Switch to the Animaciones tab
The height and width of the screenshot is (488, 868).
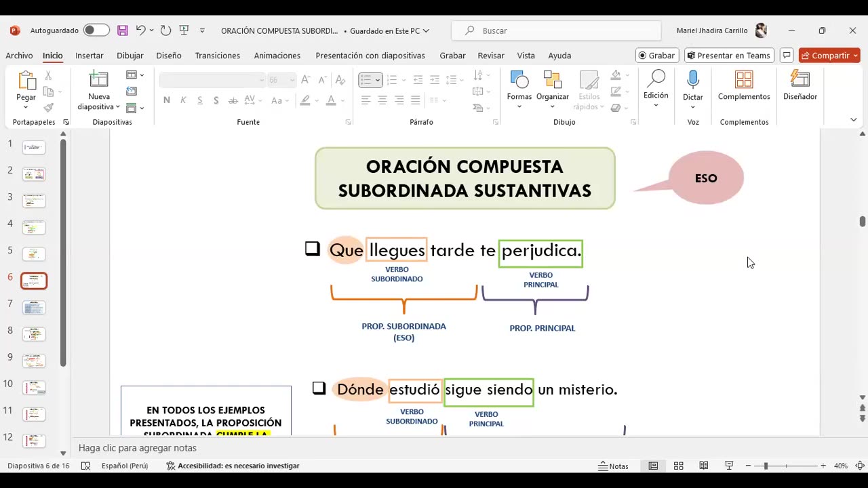tap(277, 56)
